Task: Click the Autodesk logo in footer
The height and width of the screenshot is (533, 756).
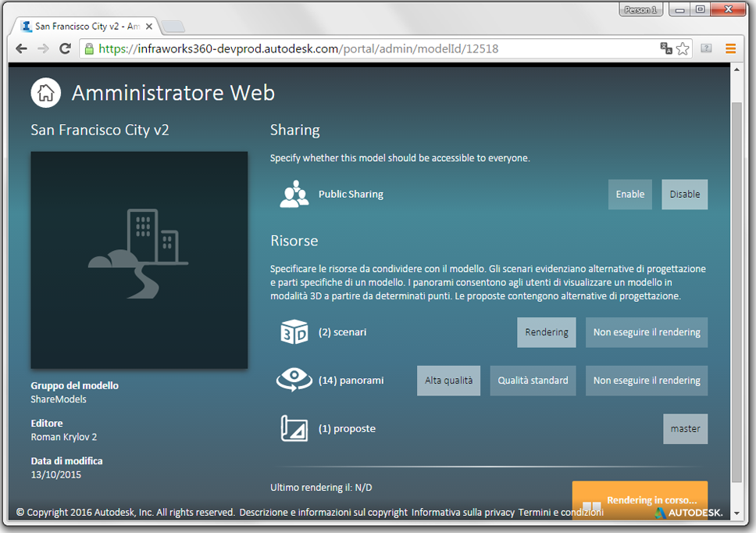Action: click(689, 513)
